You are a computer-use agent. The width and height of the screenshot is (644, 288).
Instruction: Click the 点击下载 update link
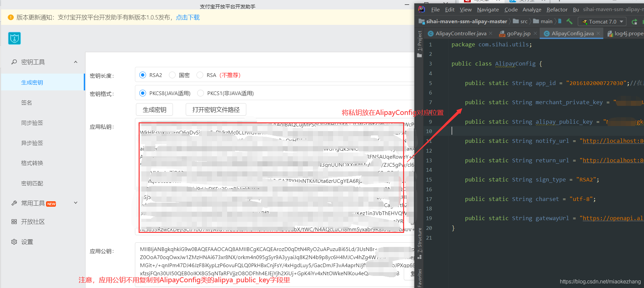[188, 17]
